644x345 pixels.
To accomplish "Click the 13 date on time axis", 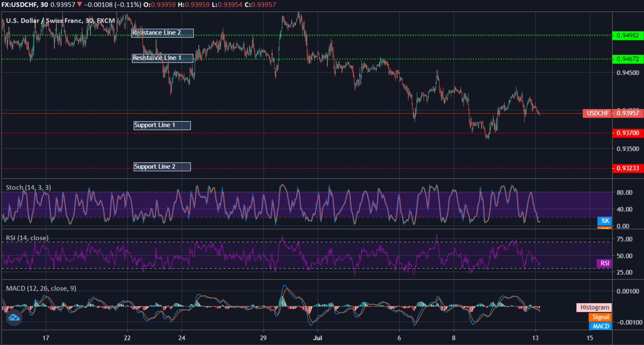I will [x=535, y=338].
